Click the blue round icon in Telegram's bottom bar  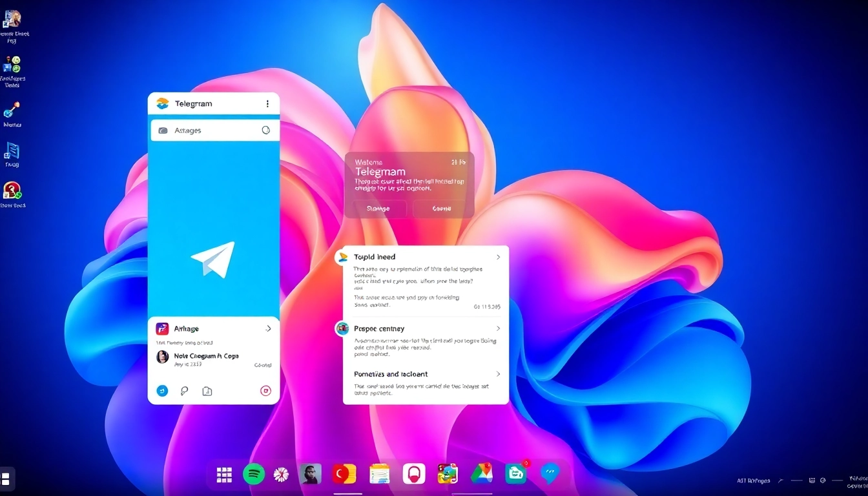[x=162, y=391]
